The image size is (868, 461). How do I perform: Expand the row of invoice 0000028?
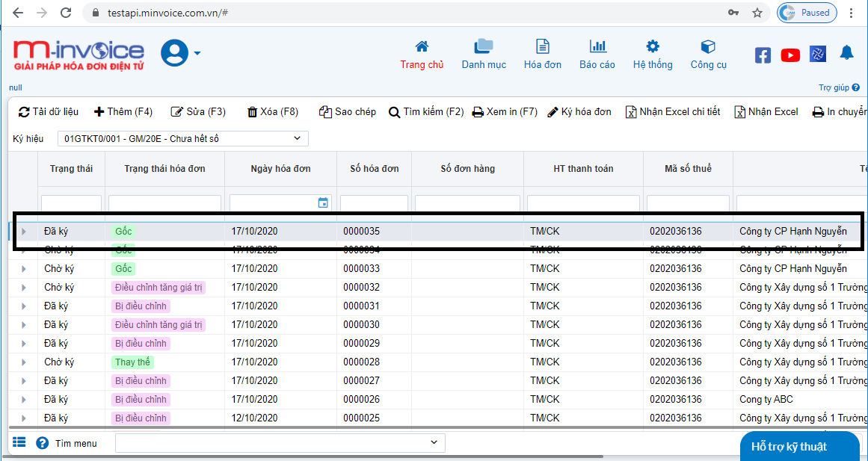24,362
